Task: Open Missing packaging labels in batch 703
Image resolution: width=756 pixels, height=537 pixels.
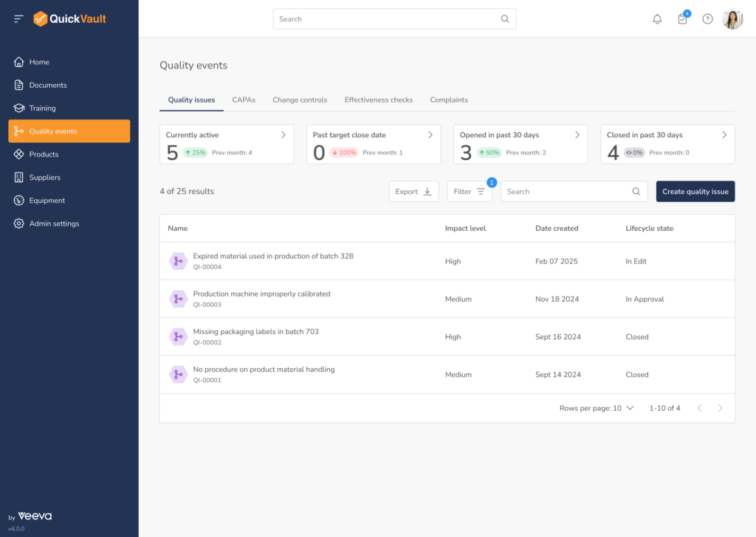Action: 255,332
